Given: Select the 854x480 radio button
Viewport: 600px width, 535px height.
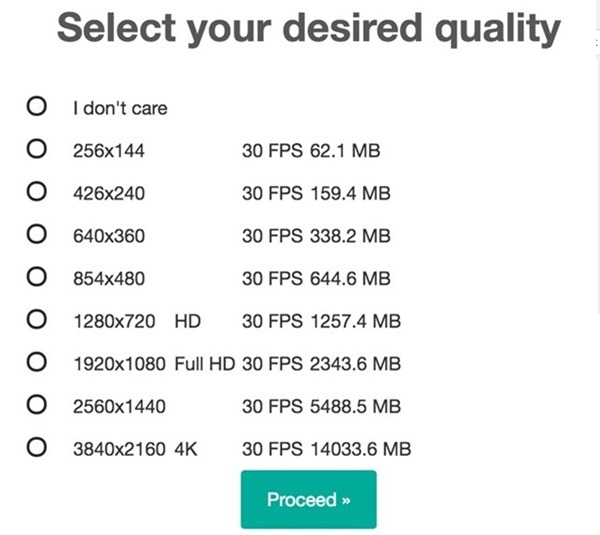Looking at the screenshot, I should [37, 277].
